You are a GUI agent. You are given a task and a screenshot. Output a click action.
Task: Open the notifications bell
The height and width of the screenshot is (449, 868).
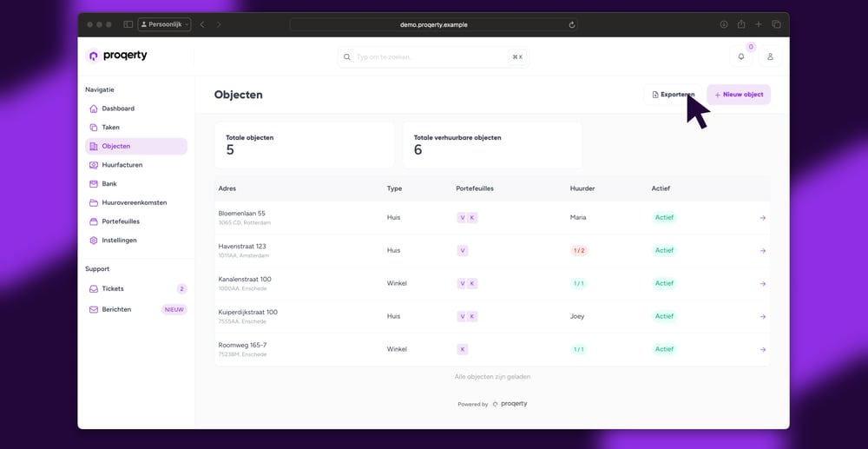click(741, 56)
